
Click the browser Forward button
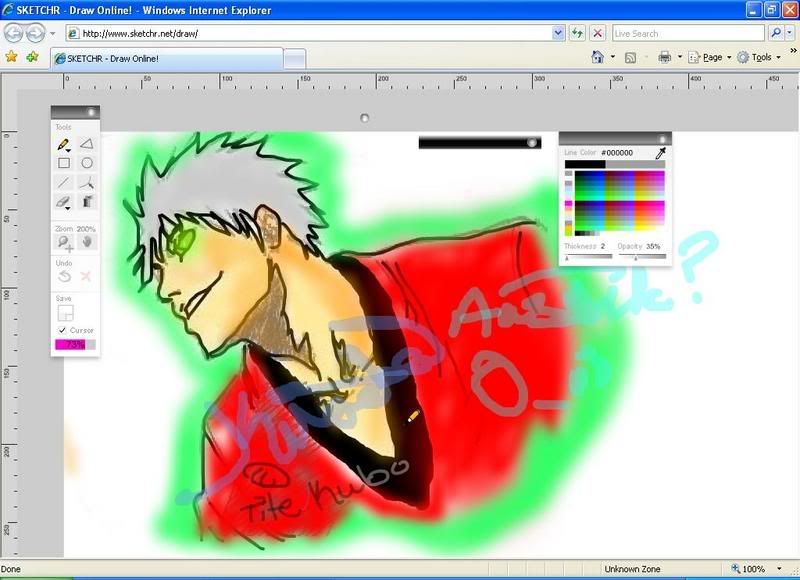coord(35,34)
